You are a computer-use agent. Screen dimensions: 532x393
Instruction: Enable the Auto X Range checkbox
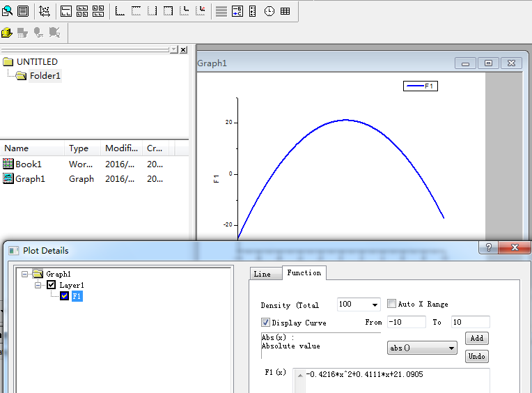[x=392, y=304]
